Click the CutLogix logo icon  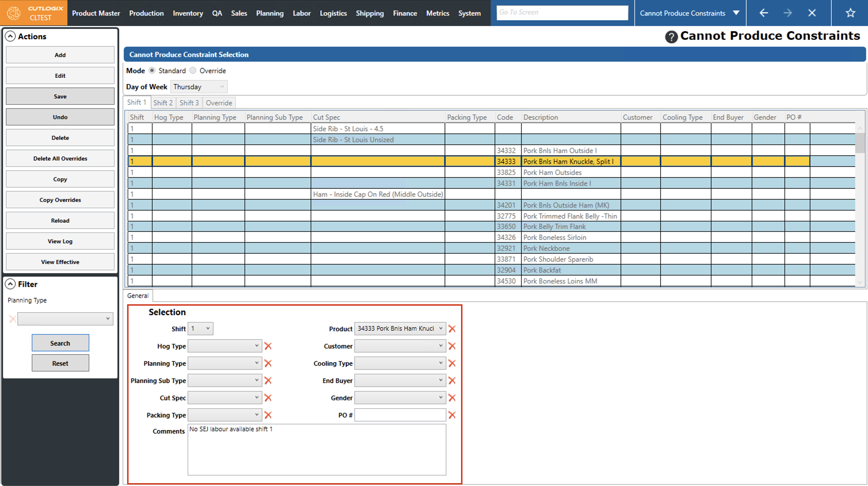pyautogui.click(x=14, y=13)
